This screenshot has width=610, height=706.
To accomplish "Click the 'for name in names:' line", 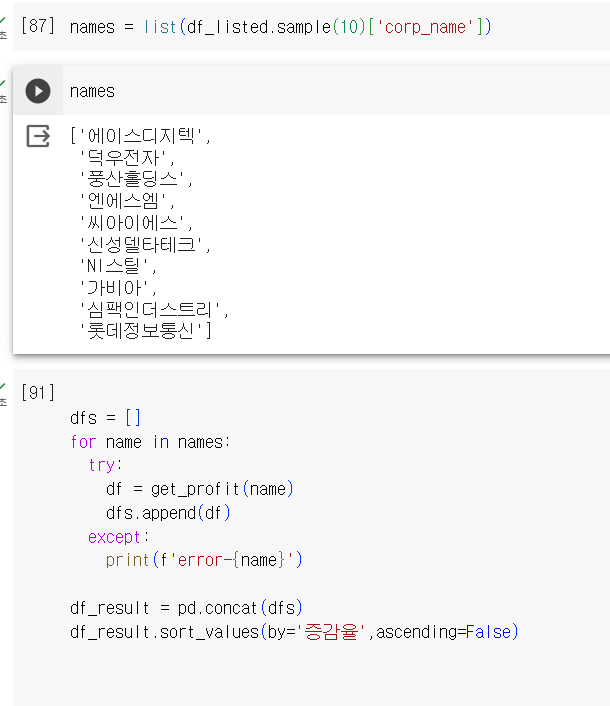I will (x=150, y=442).
